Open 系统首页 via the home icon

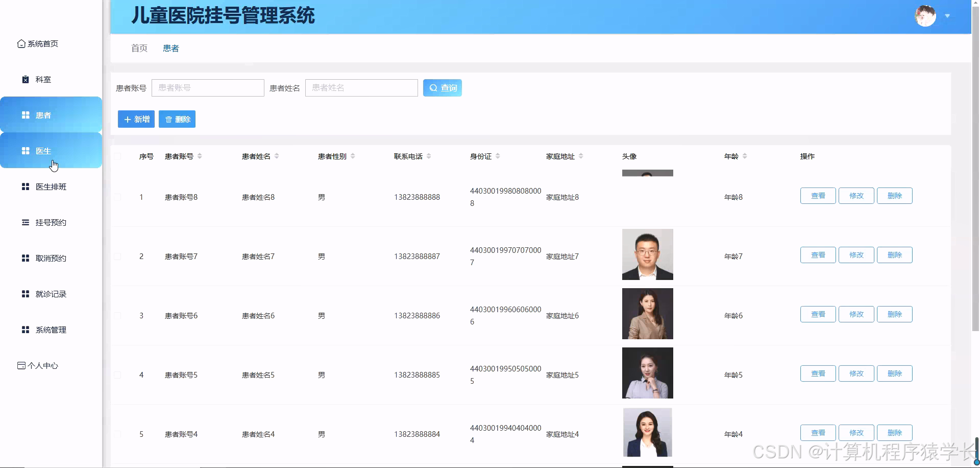(21, 43)
